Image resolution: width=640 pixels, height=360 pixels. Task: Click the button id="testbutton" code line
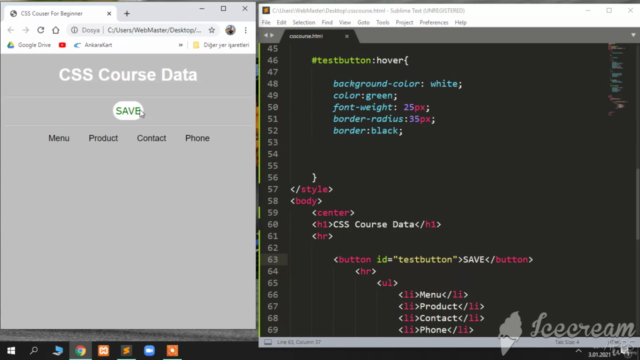click(x=433, y=260)
